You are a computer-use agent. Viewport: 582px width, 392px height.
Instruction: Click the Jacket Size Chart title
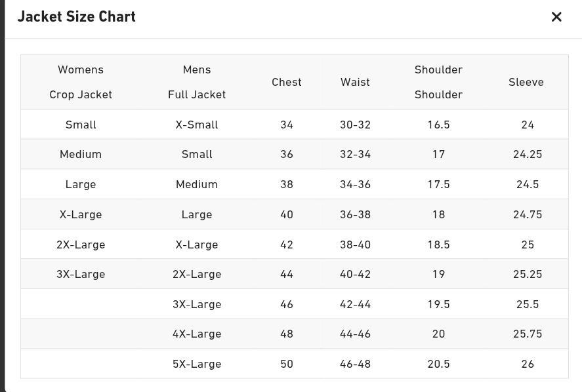pos(77,16)
